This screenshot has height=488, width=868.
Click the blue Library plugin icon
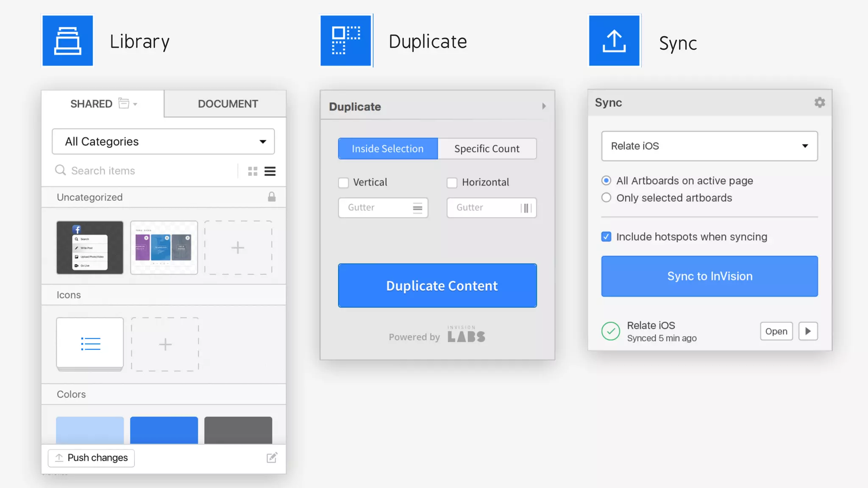coord(68,41)
